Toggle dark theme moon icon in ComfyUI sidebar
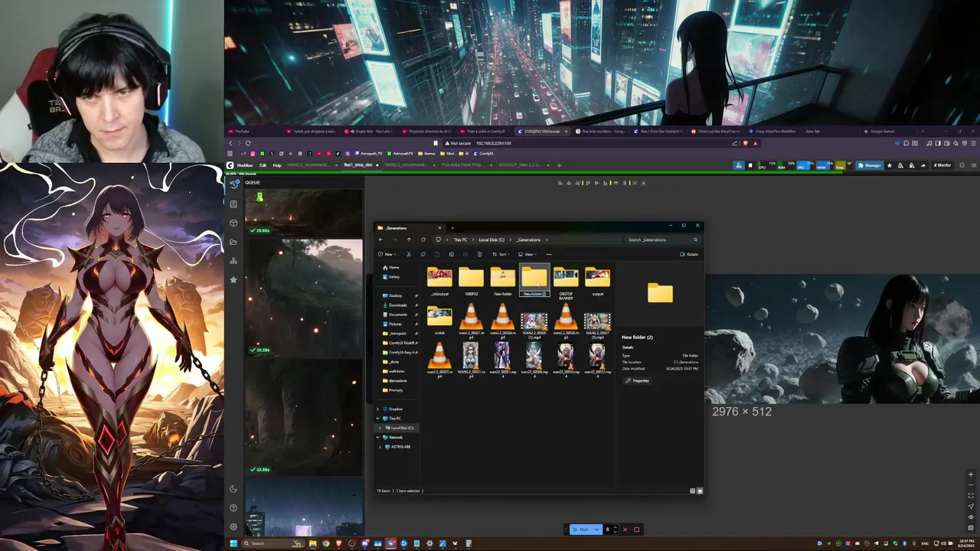 pyautogui.click(x=234, y=489)
